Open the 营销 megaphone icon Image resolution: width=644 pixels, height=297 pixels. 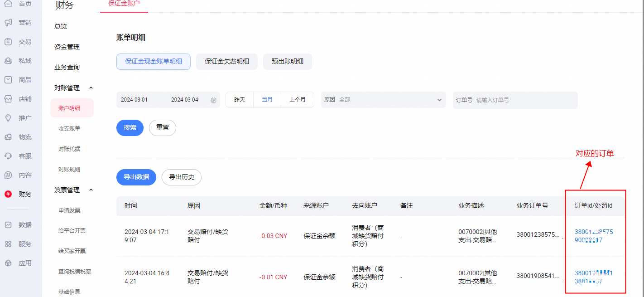click(x=8, y=23)
